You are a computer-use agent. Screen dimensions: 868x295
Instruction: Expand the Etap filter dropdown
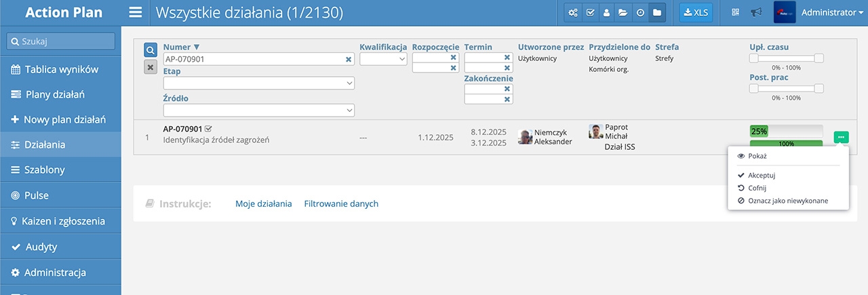coord(259,83)
